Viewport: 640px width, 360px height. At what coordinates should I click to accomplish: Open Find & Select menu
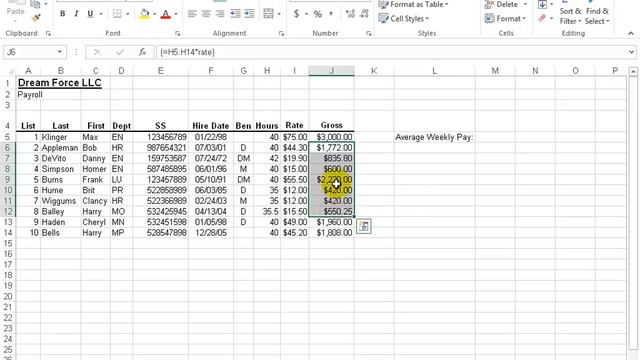tap(597, 16)
